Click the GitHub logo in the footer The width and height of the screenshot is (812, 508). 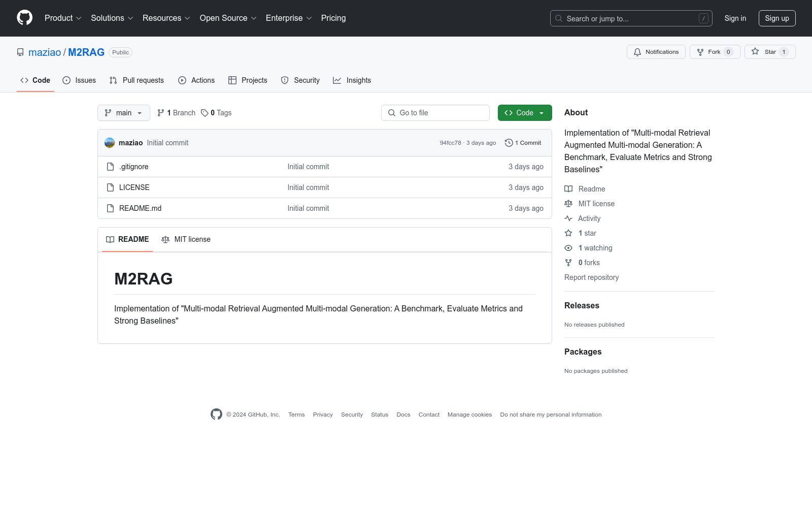click(x=216, y=415)
